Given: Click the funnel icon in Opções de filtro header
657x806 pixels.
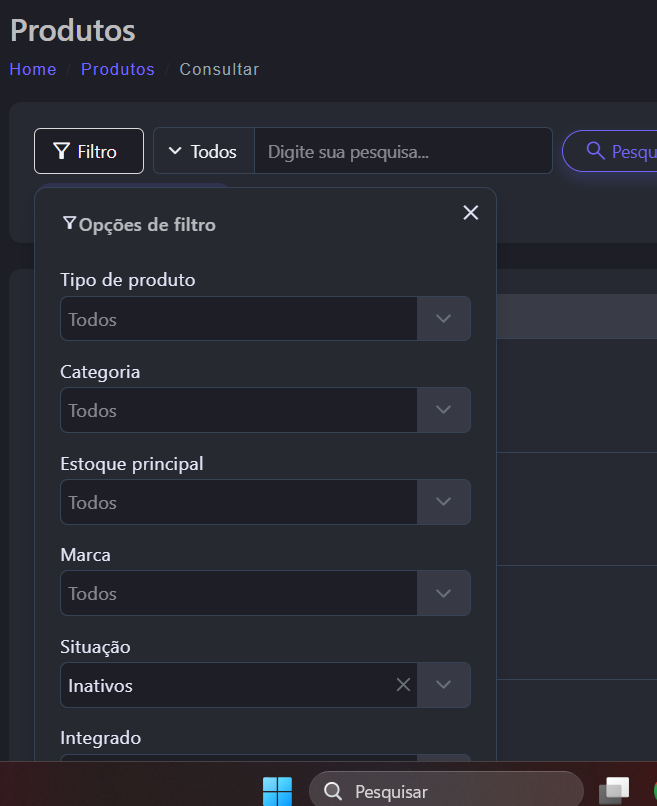Looking at the screenshot, I should (69, 224).
